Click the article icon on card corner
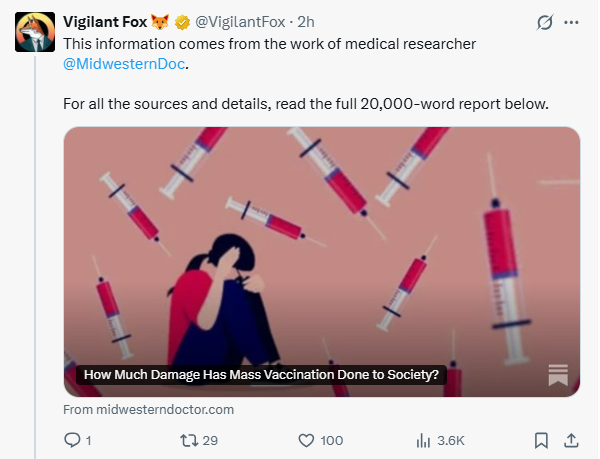The width and height of the screenshot is (600, 459). [558, 376]
